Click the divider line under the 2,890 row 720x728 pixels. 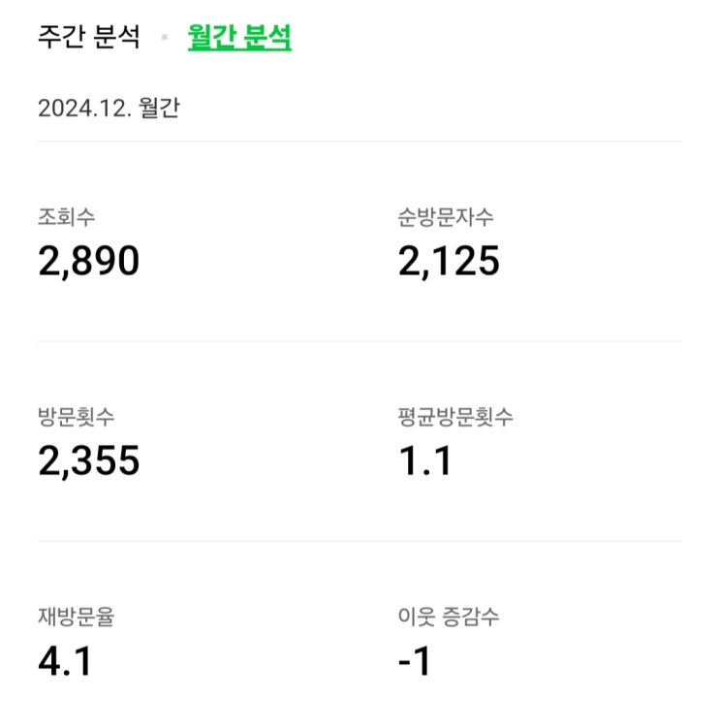coord(360,341)
